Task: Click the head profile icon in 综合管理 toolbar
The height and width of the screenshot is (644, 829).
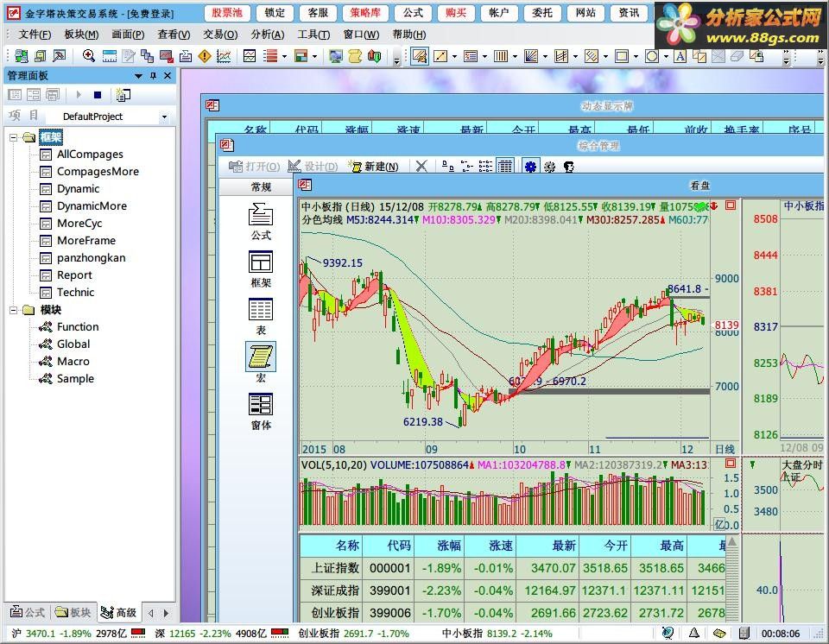Action: [569, 167]
